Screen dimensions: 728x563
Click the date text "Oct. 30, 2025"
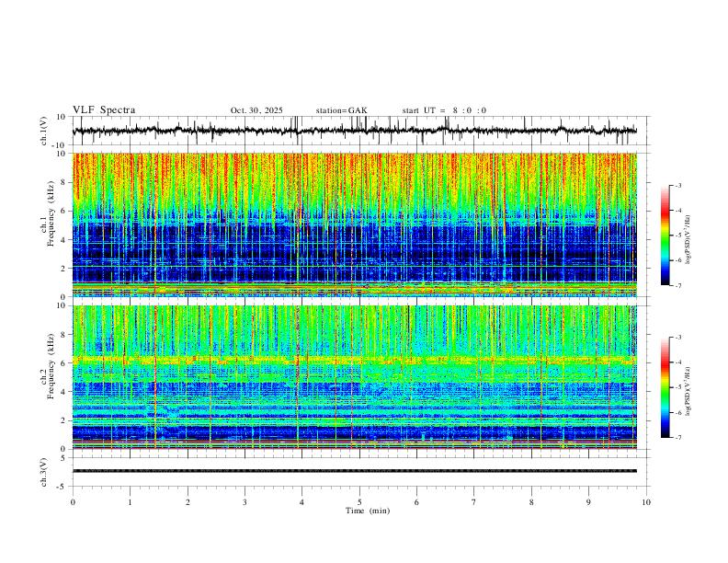256,110
